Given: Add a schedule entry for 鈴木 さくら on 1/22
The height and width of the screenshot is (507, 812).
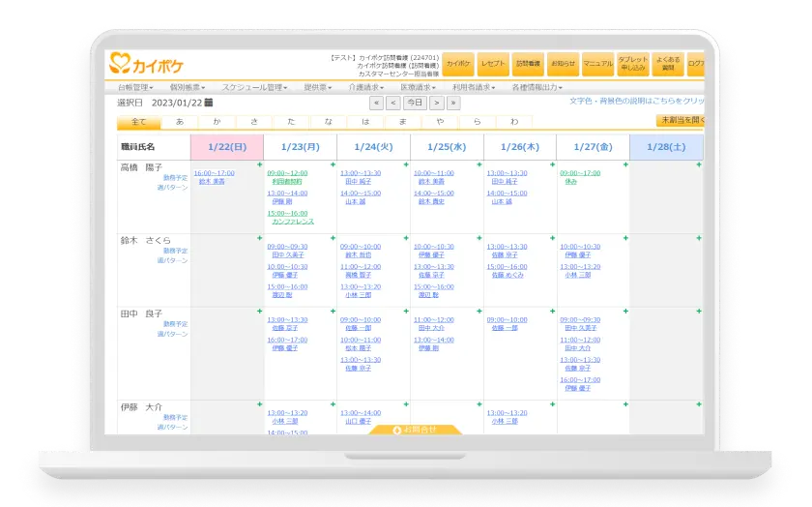Looking at the screenshot, I should click(x=259, y=238).
